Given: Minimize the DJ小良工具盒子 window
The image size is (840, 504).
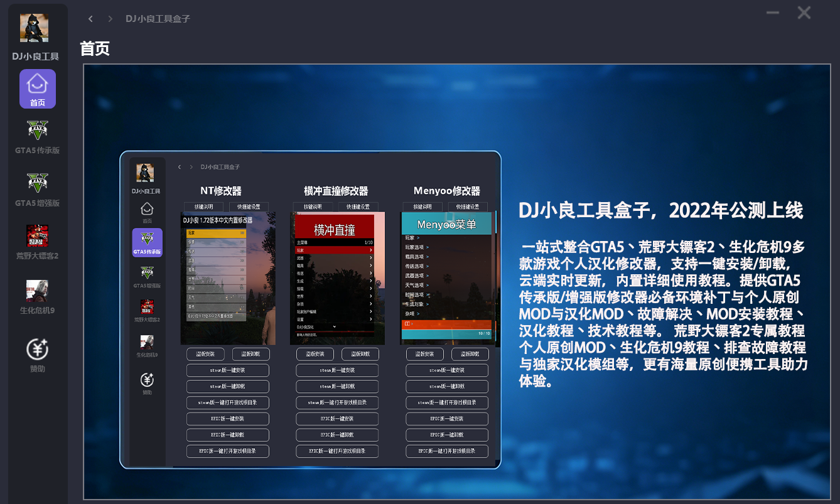Looking at the screenshot, I should 773,13.
